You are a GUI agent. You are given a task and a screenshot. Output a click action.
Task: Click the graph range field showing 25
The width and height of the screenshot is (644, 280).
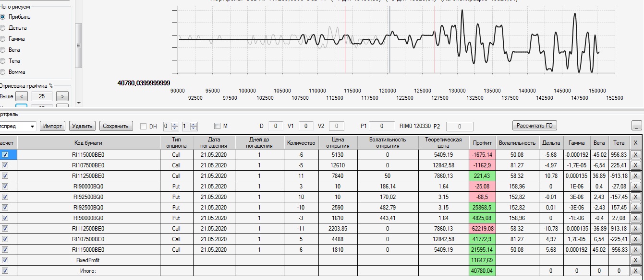[41, 96]
